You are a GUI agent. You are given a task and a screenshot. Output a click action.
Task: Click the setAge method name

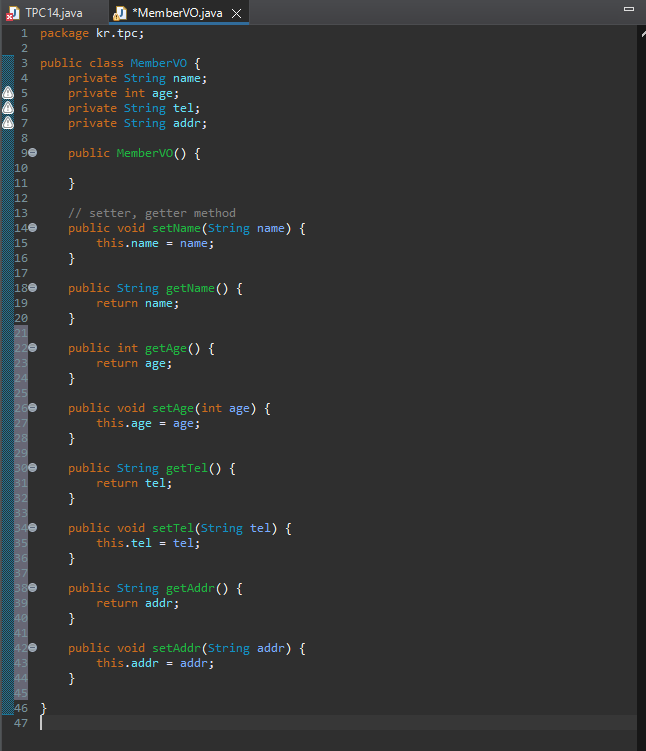[173, 408]
